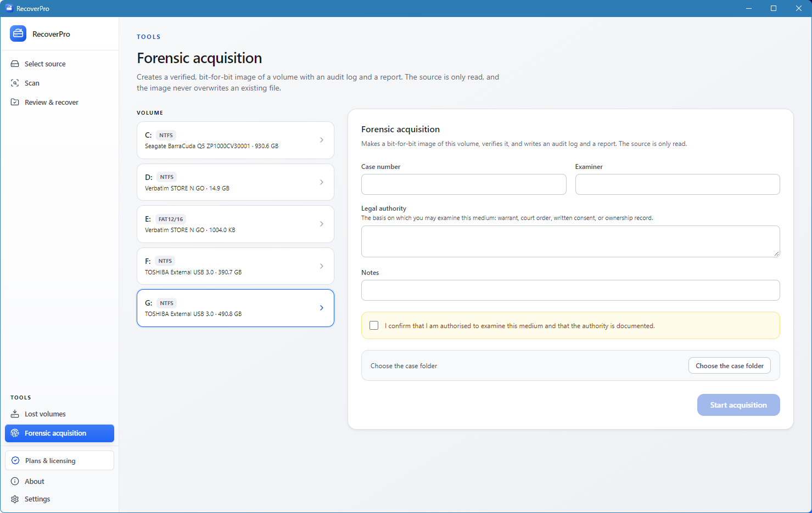
Task: Click the Legal authority text area
Action: point(570,241)
